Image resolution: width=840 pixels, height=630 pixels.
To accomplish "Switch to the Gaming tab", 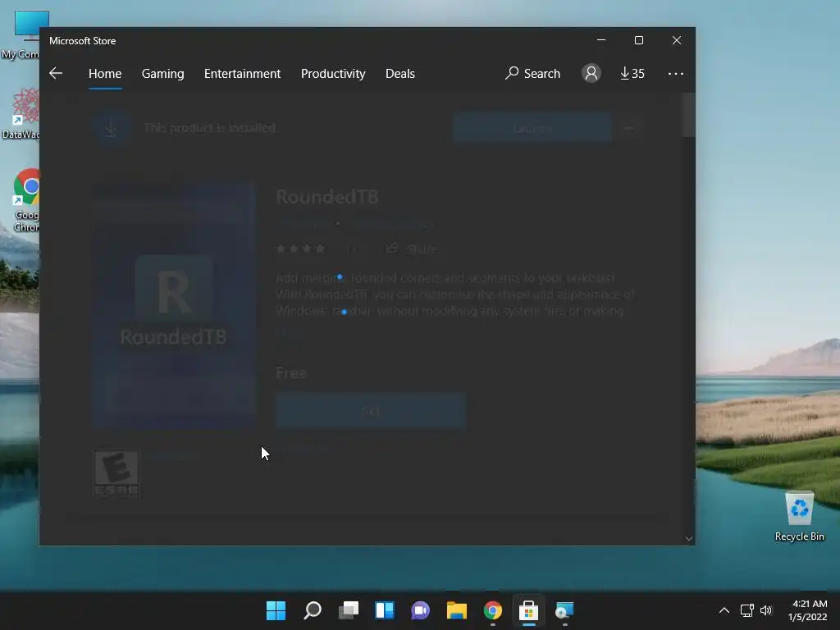I will [163, 73].
